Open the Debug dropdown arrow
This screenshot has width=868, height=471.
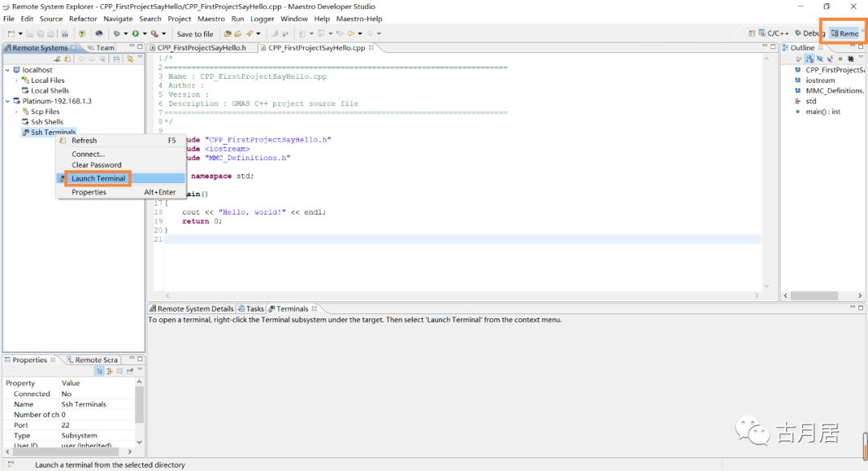[x=125, y=34]
